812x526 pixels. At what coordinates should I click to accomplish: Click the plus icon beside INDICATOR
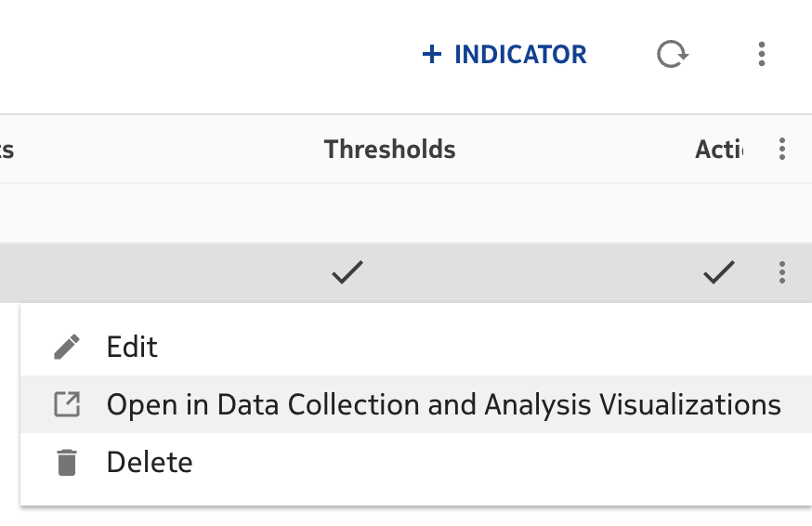tap(431, 55)
